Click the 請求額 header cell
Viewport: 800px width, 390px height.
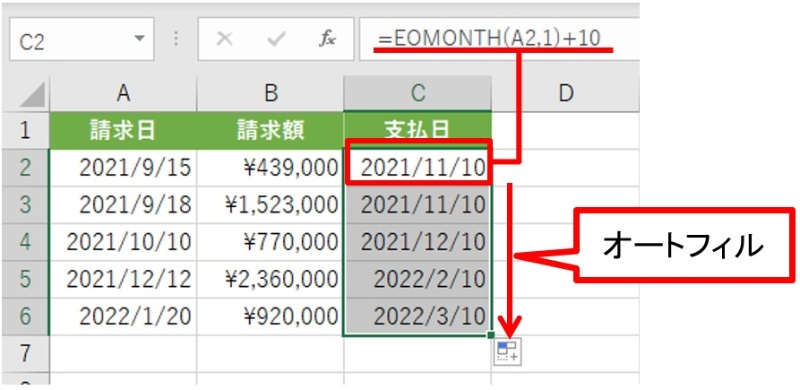click(x=270, y=131)
